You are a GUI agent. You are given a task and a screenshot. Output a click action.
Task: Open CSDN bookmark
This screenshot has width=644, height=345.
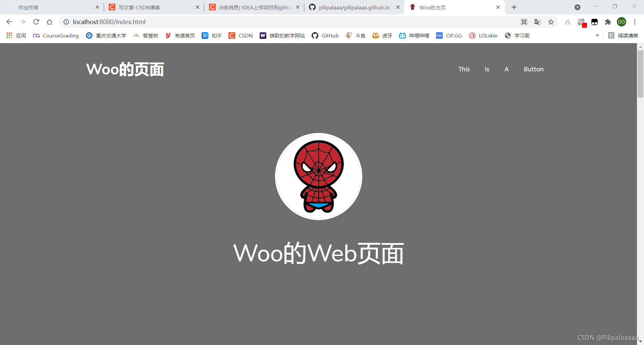pos(240,36)
